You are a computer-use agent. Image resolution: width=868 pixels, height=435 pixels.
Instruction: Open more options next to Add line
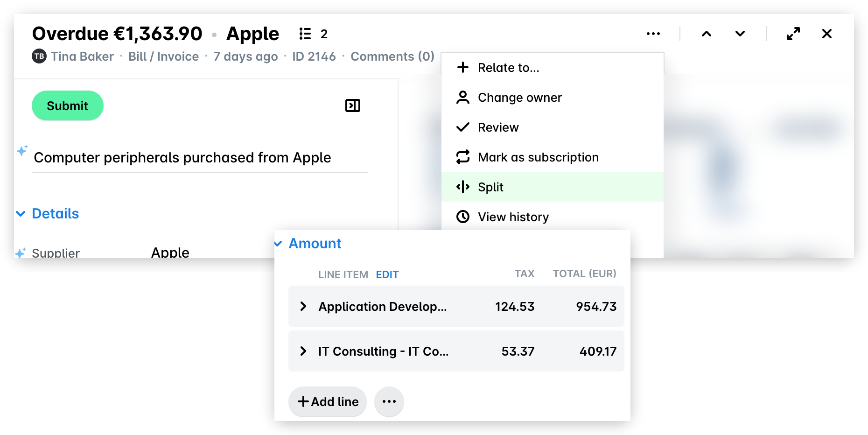(389, 401)
